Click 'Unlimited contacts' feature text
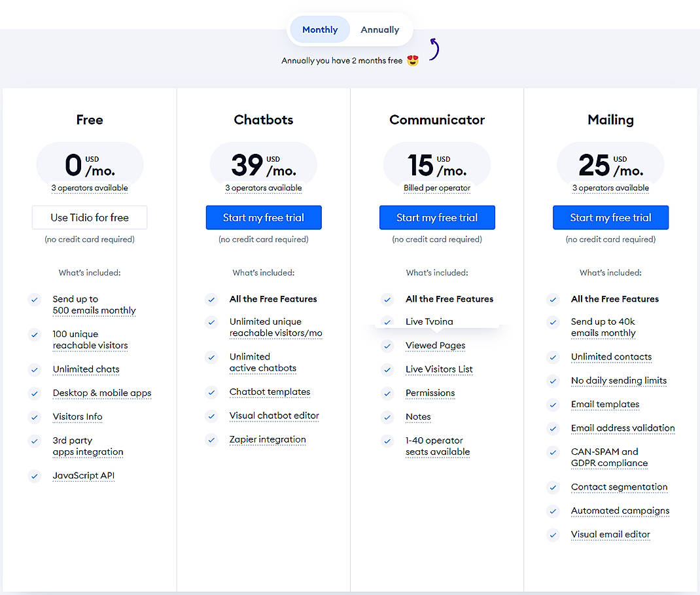Screen dimensions: 700x595 [611, 357]
